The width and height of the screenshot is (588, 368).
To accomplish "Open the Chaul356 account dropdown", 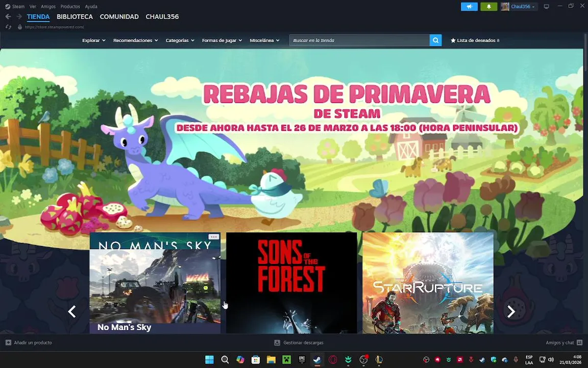I will pos(523,6).
